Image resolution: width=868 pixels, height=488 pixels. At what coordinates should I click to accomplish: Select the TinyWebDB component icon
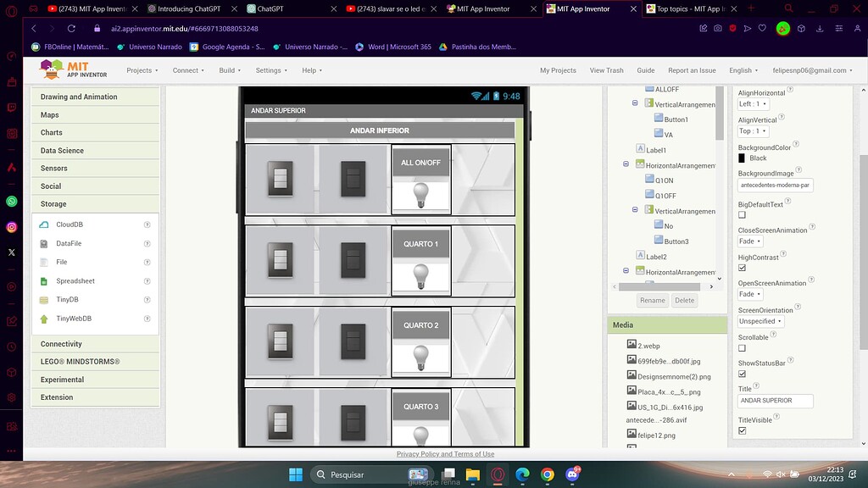pos(45,318)
